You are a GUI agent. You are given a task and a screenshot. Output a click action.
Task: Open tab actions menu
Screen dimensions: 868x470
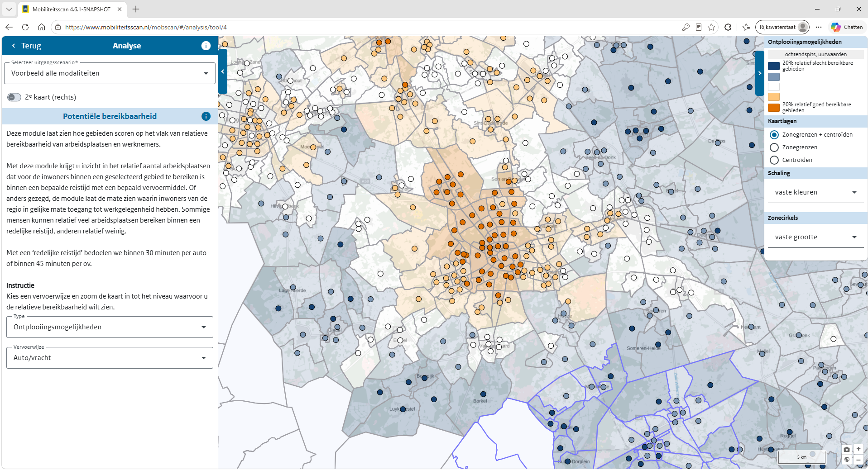pos(9,9)
